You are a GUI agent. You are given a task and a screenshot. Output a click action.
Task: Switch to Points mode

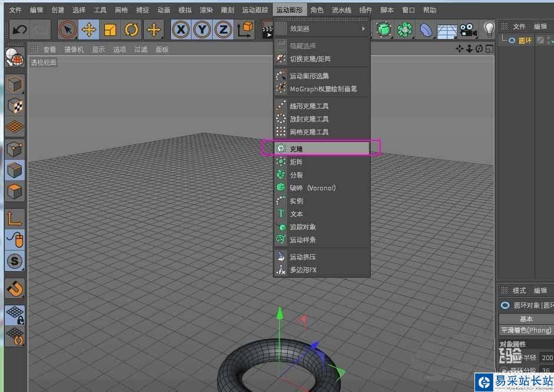[15, 149]
